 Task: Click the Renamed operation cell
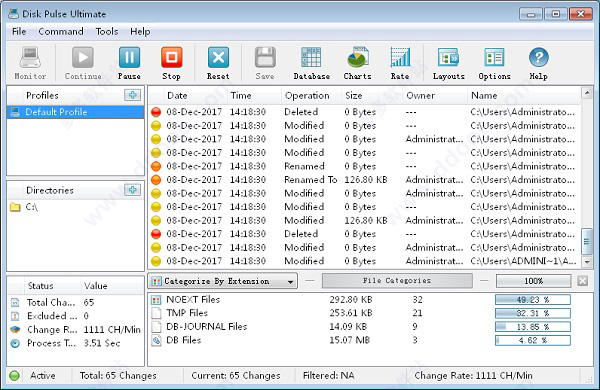click(304, 166)
